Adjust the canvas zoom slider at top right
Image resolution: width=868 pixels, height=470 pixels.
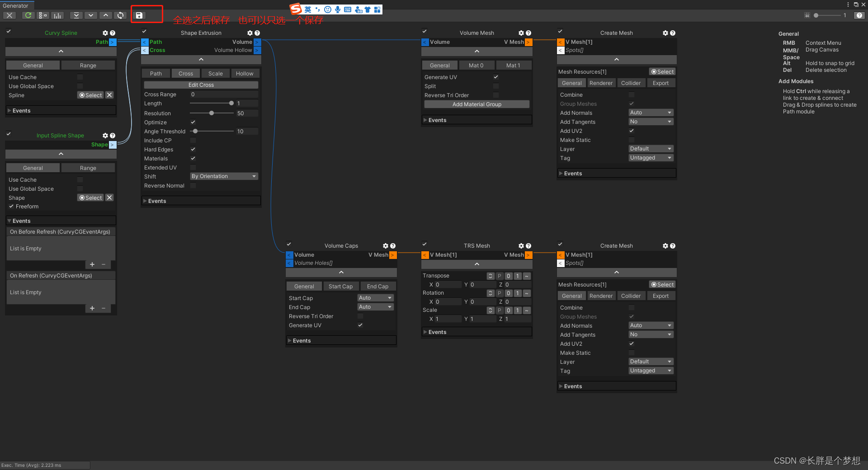(x=826, y=15)
